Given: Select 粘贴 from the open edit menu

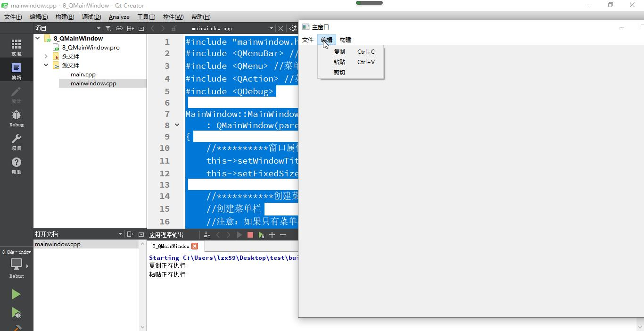Looking at the screenshot, I should pyautogui.click(x=339, y=62).
